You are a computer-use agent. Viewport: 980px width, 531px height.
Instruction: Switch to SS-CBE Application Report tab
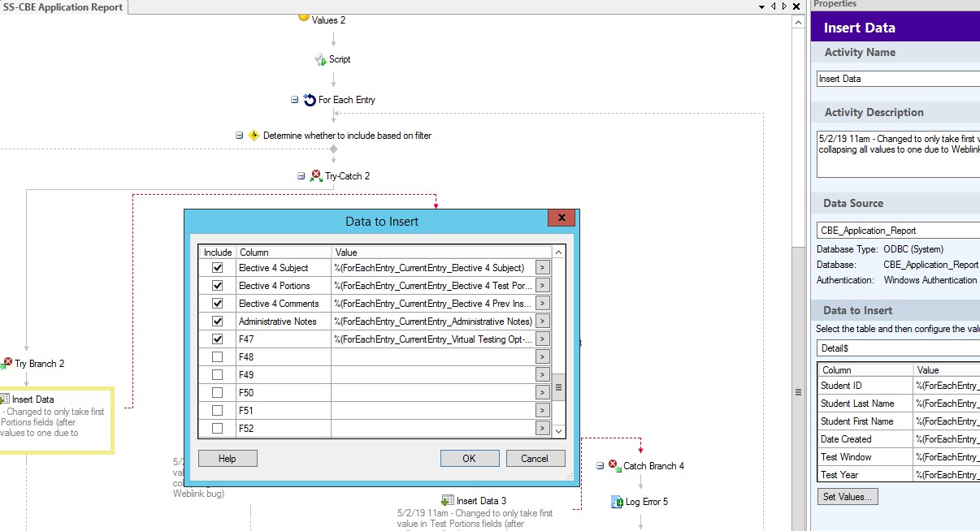(63, 7)
